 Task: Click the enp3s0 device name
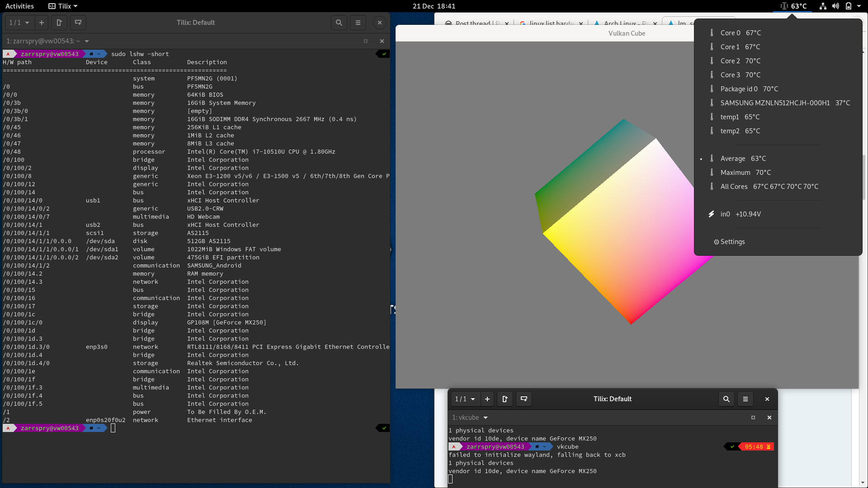pos(97,347)
